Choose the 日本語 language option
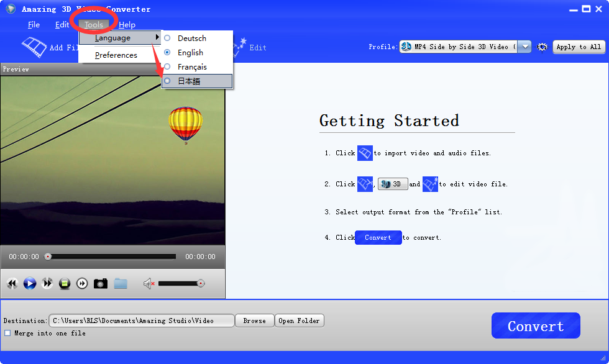609x364 pixels. pos(189,81)
